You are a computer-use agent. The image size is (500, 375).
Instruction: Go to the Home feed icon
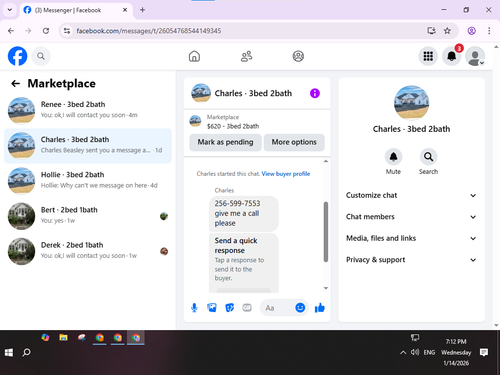(x=194, y=56)
